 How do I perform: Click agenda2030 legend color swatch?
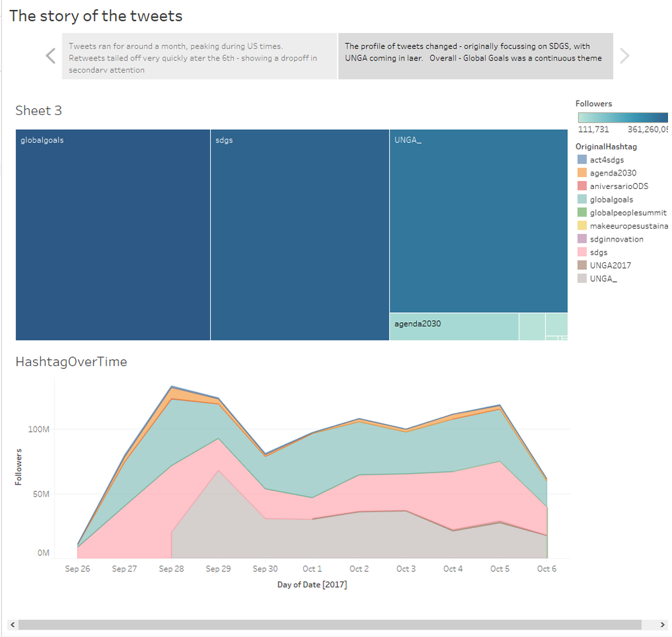click(582, 173)
